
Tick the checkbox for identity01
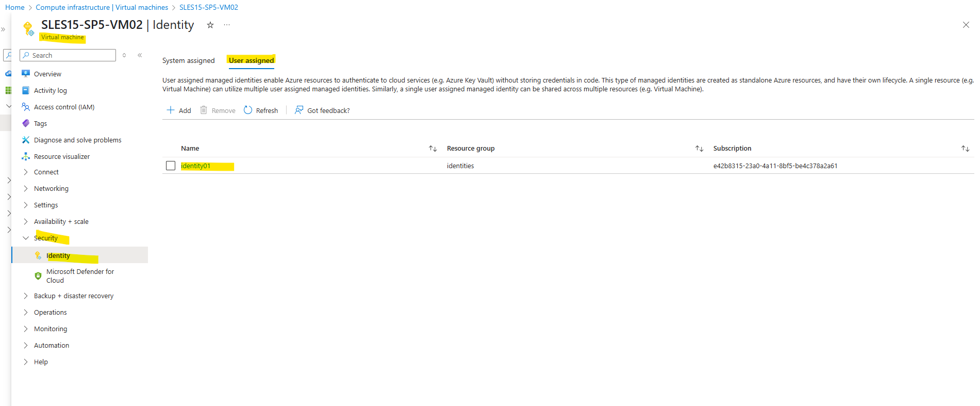171,166
